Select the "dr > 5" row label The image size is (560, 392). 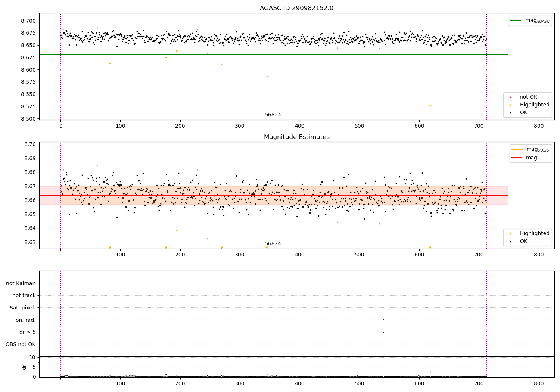(28, 332)
